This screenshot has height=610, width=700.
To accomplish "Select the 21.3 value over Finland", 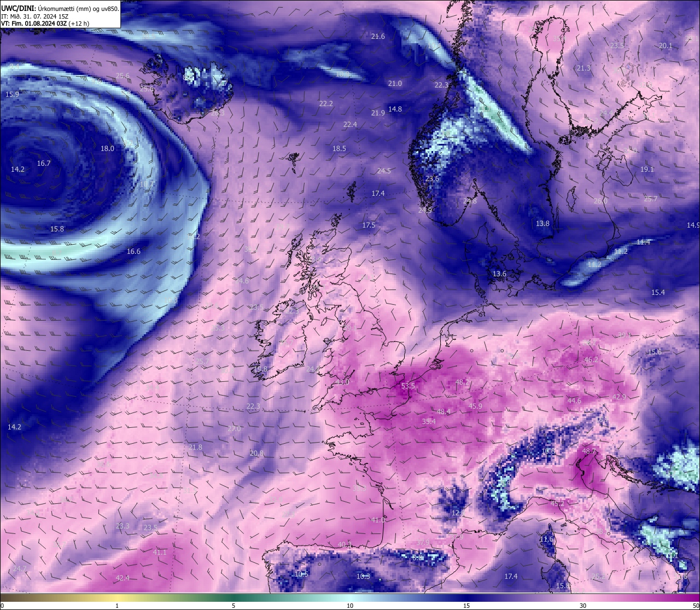I will (584, 68).
